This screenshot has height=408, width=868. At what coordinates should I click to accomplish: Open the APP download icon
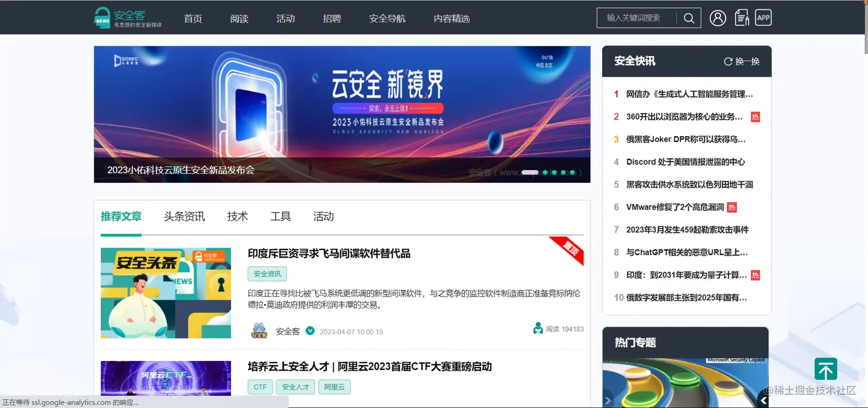point(763,18)
